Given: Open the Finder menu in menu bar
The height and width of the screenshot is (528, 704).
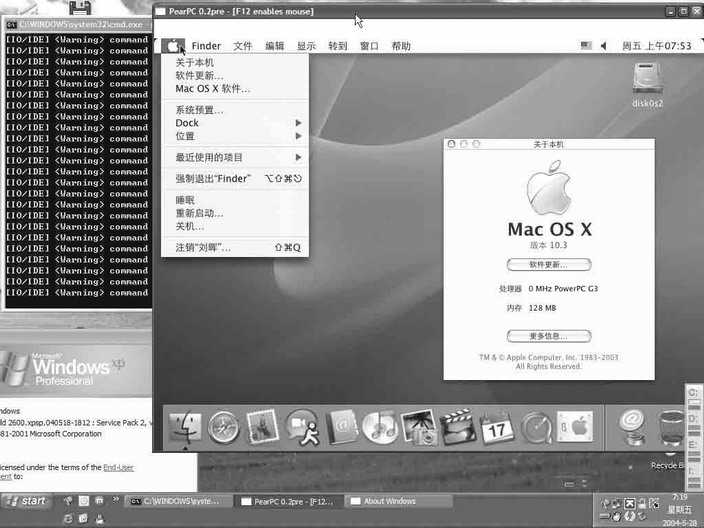Looking at the screenshot, I should (206, 46).
